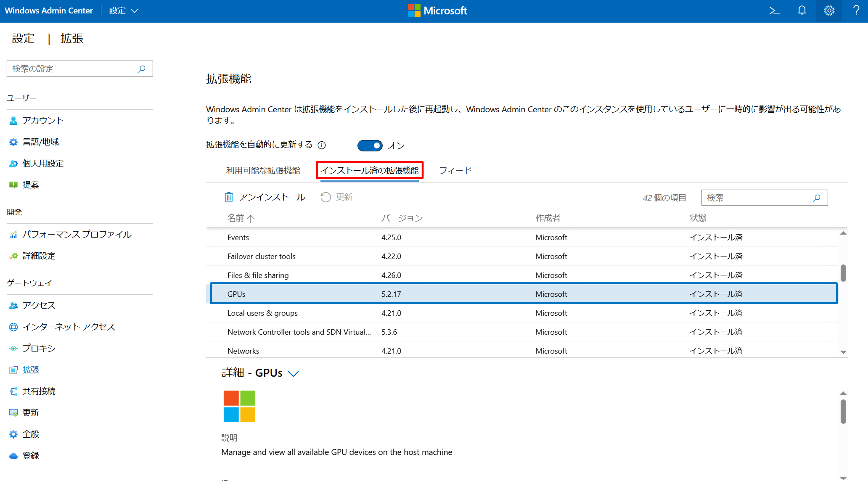The height and width of the screenshot is (481, 868).
Task: Click the 提案 feedback icon in the sidebar
Action: pos(13,185)
